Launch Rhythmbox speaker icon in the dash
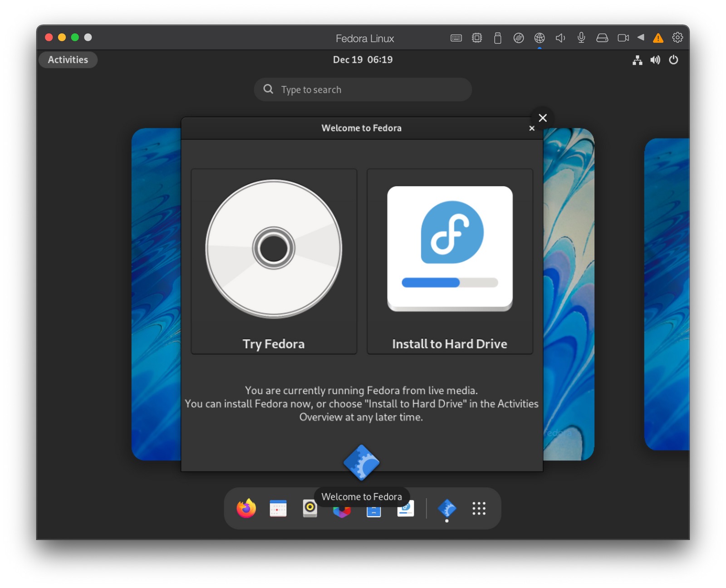Screen dimensions: 726x588 coord(310,508)
